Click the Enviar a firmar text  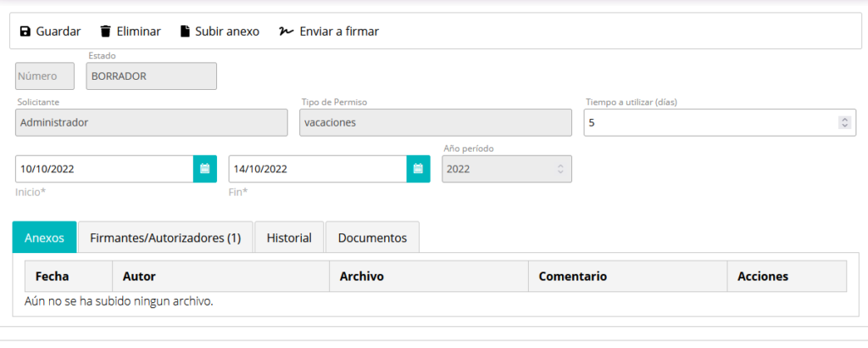click(x=339, y=31)
